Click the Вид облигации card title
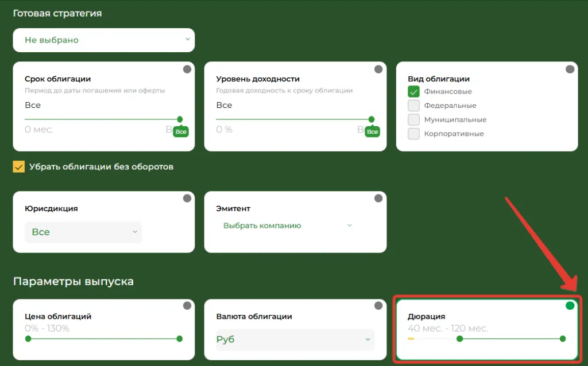This screenshot has height=366, width=588. (x=439, y=79)
